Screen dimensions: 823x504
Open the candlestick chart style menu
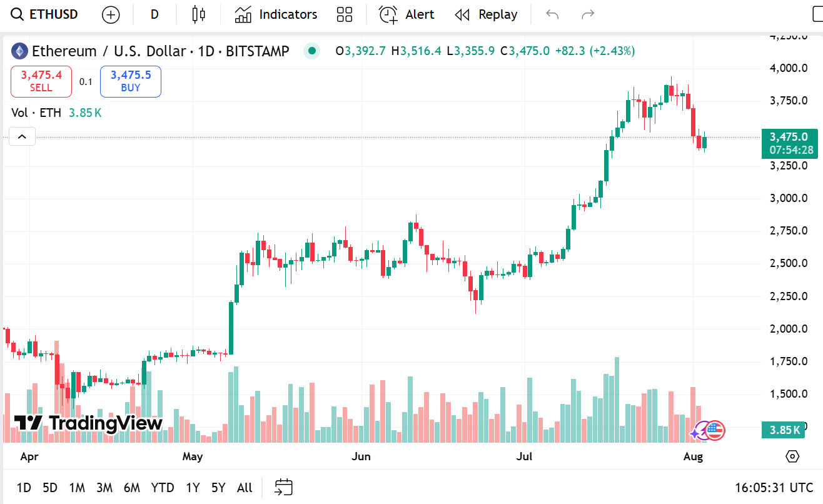[199, 14]
